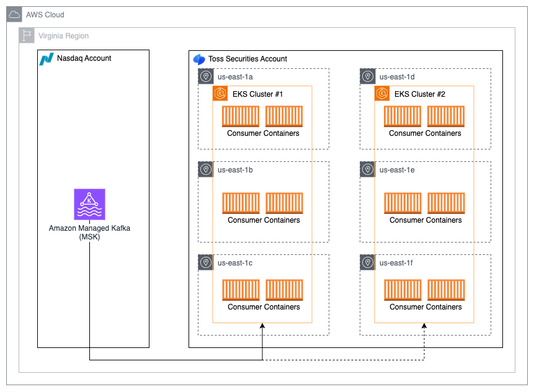Click the EKS Cluster #1 label
The image size is (534, 392).
click(x=257, y=94)
